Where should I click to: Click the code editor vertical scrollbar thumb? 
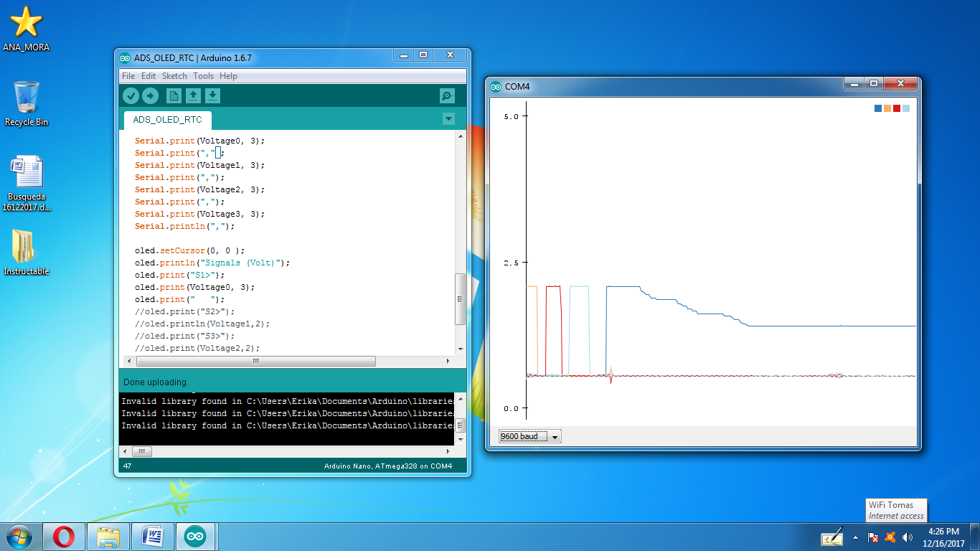(x=461, y=299)
